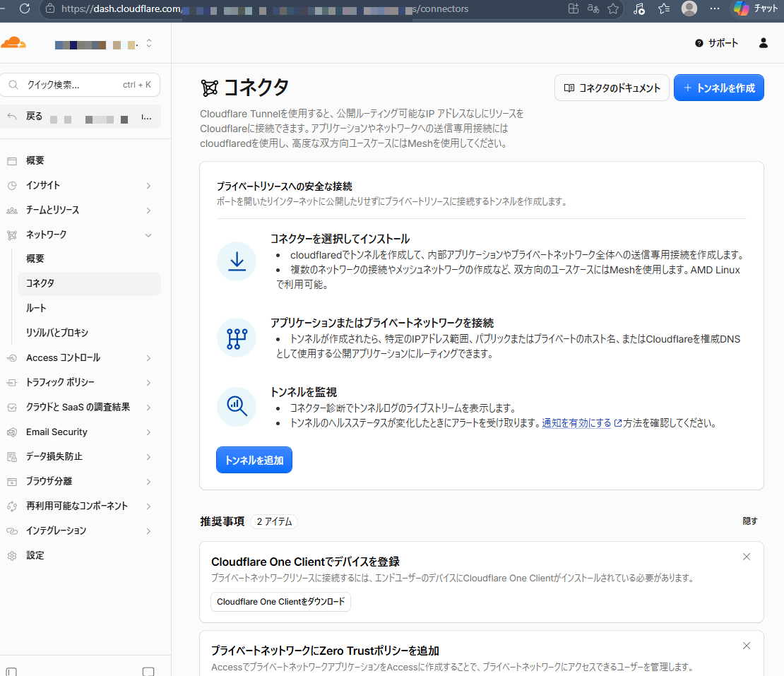Image resolution: width=784 pixels, height=676 pixels.
Task: Expand the インテグレーション chevron
Action: coord(148,531)
